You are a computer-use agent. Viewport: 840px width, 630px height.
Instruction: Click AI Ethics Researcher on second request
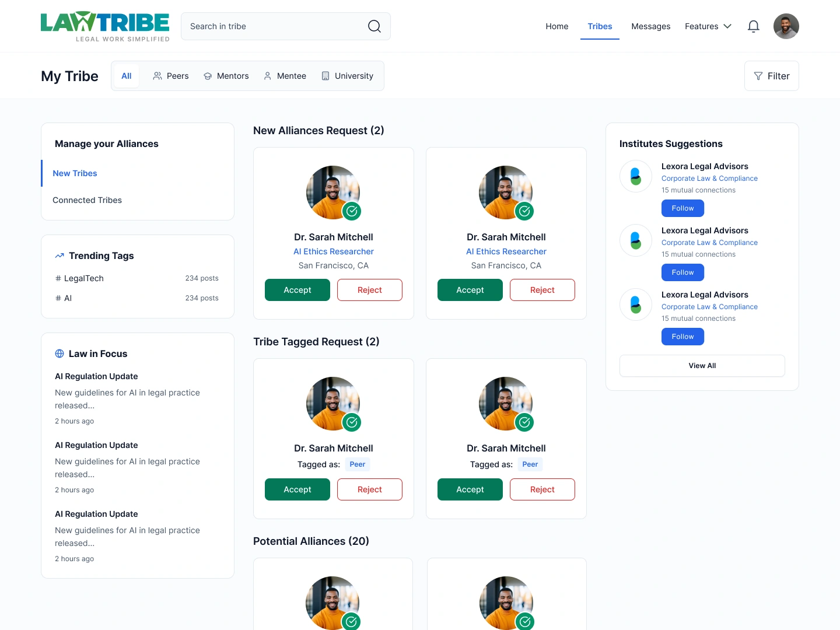506,251
